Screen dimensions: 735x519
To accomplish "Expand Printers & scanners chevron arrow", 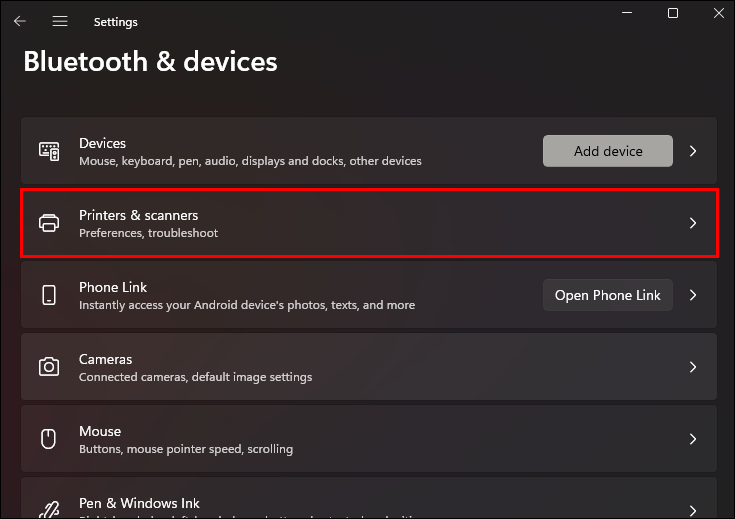I will click(693, 223).
